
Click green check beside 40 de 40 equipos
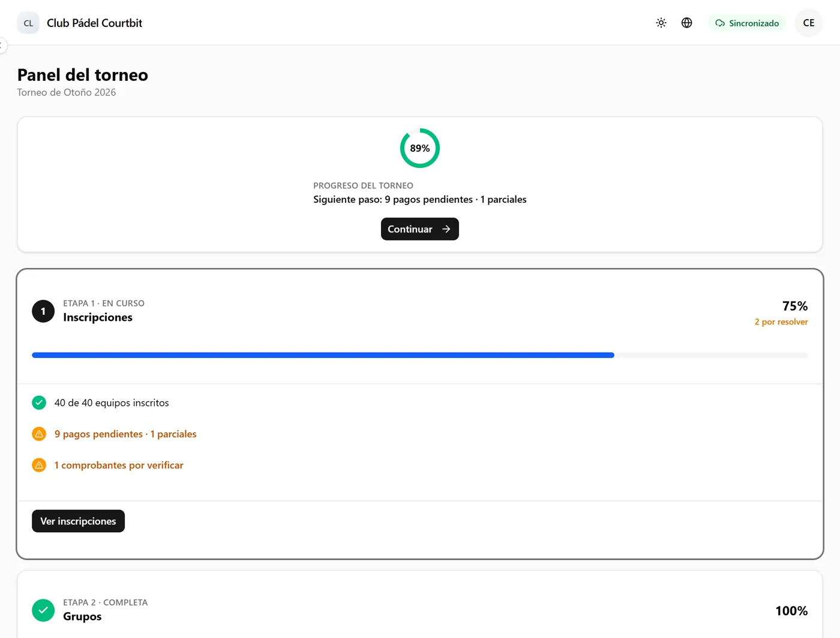pos(39,402)
